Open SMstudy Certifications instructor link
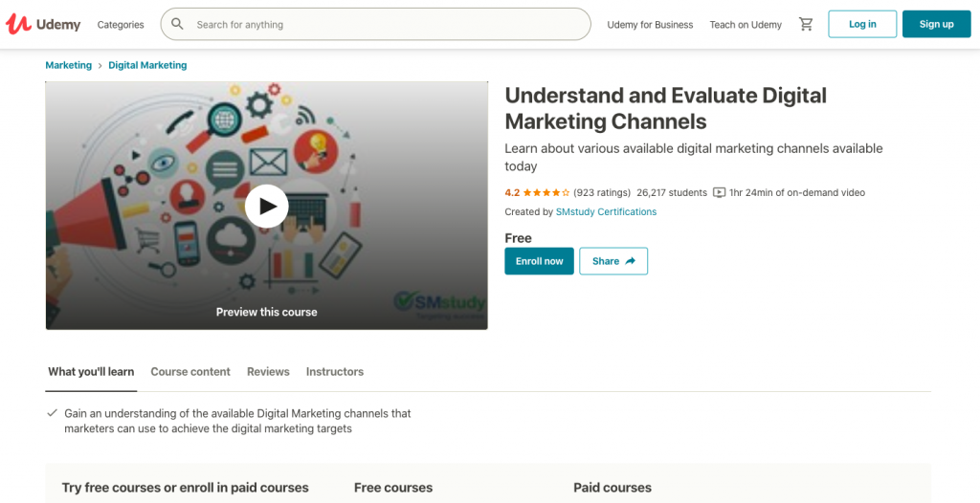This screenshot has width=980, height=503. (606, 212)
